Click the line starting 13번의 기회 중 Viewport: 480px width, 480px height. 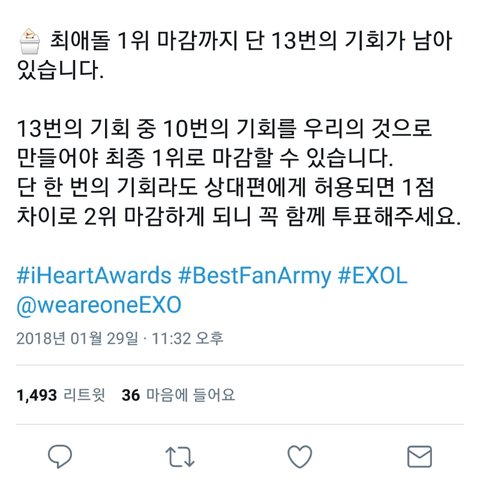click(x=224, y=128)
